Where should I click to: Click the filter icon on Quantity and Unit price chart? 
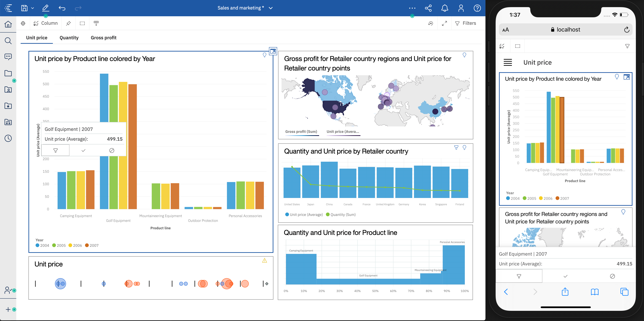click(x=456, y=148)
